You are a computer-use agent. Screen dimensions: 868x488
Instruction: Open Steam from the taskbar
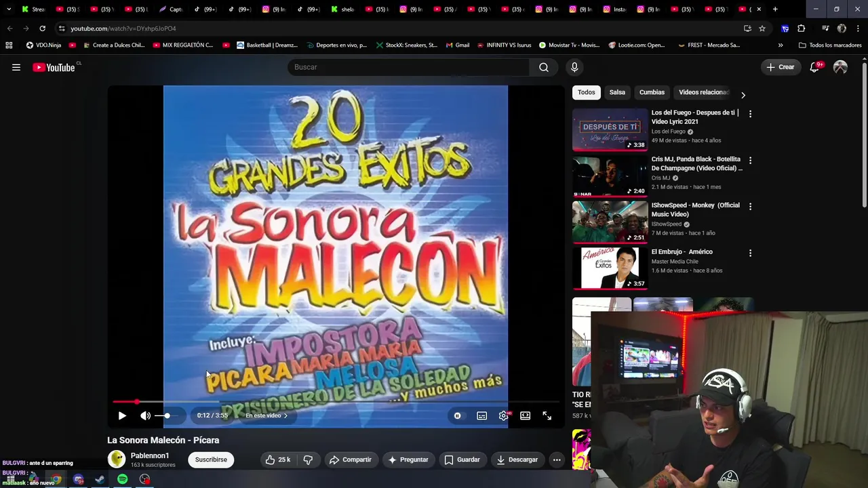pyautogui.click(x=100, y=479)
